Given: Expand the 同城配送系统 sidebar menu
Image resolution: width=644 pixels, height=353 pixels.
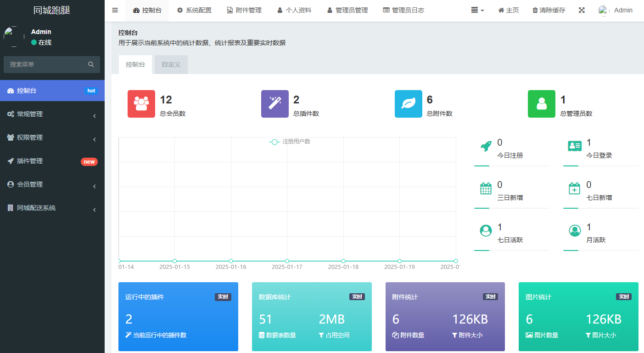Looking at the screenshot, I should [52, 208].
